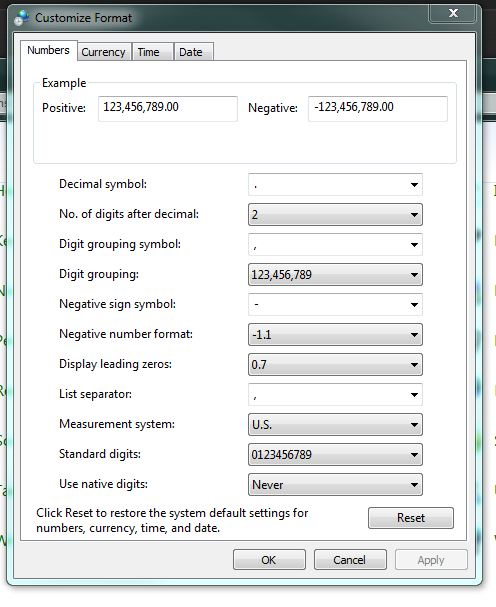Click the Positive example text field
The height and width of the screenshot is (607, 496).
[168, 108]
